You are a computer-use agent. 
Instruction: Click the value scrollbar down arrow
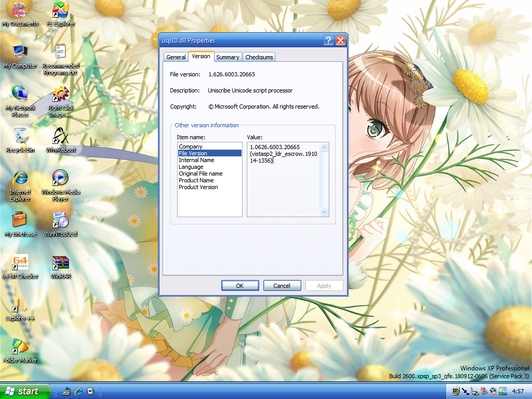[x=324, y=212]
